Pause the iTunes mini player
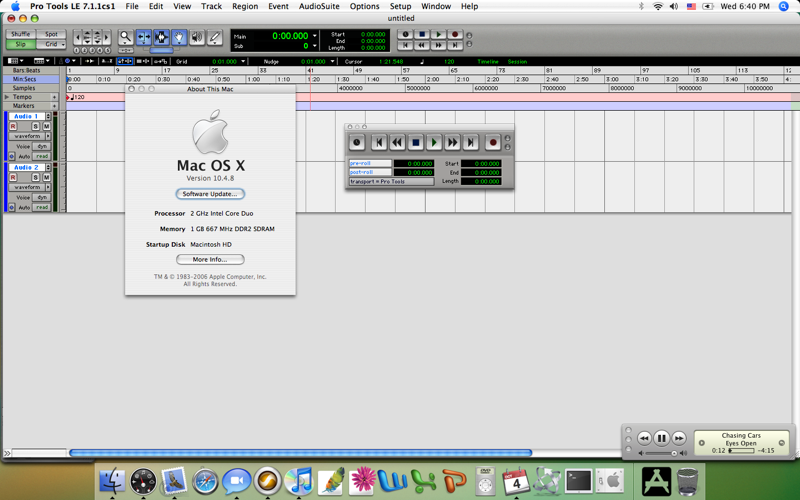 [x=661, y=438]
